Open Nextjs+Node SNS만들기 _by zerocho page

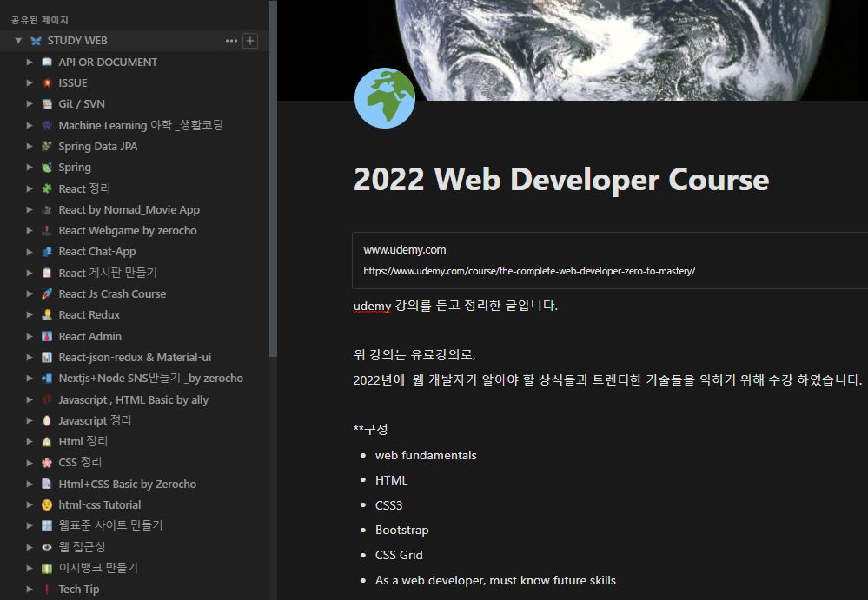150,379
